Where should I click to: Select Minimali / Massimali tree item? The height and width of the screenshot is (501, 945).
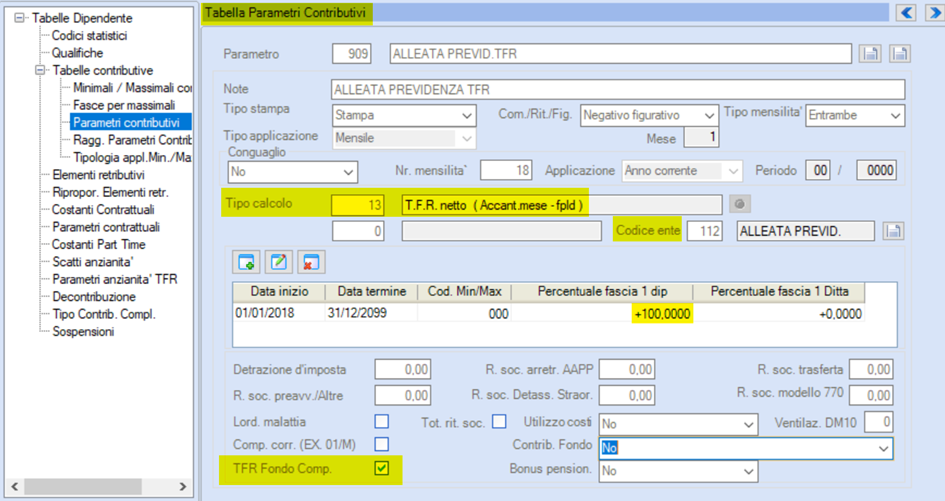(x=132, y=88)
